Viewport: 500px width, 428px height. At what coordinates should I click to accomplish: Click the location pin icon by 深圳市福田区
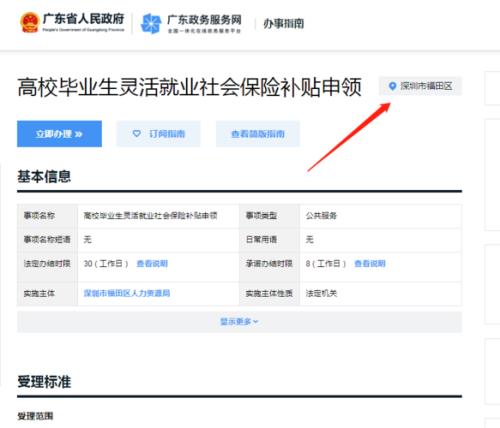click(x=392, y=86)
